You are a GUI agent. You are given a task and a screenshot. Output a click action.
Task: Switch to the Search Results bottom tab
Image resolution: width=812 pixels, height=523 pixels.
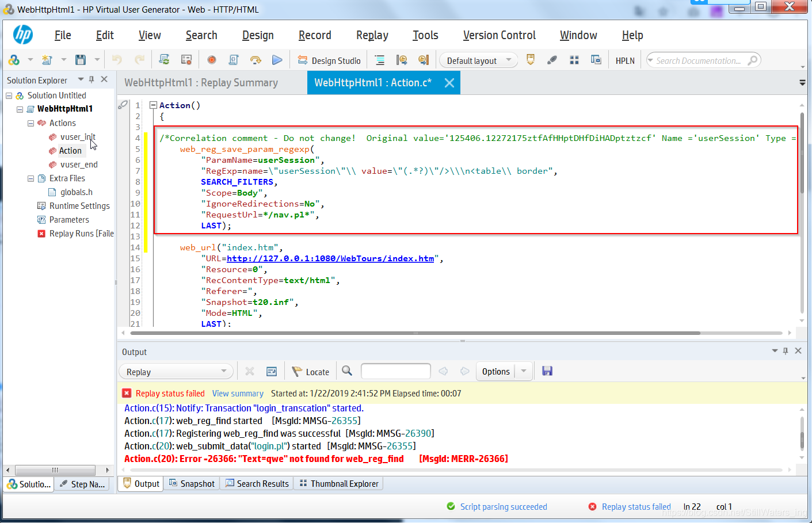257,484
